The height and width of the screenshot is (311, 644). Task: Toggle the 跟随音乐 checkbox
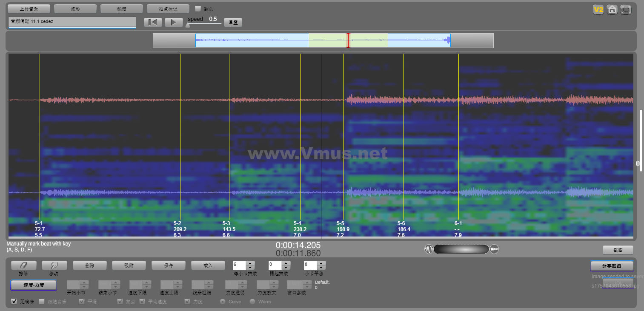(x=42, y=302)
